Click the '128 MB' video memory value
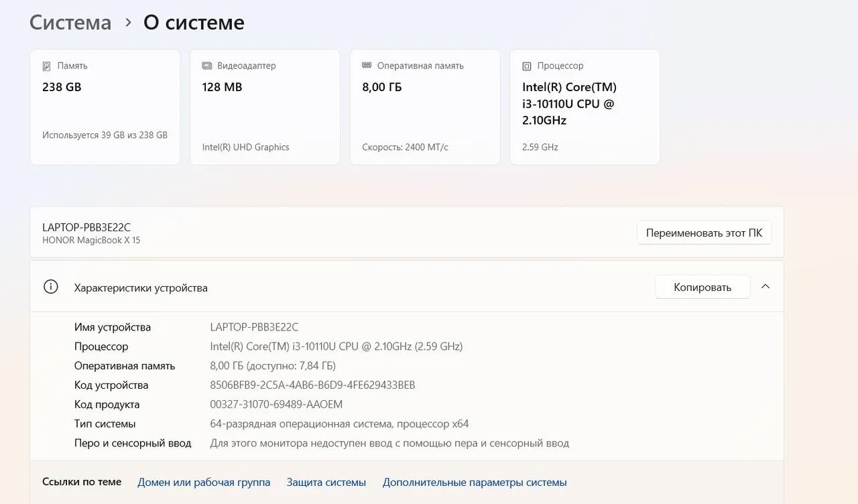The width and height of the screenshot is (858, 504). (x=222, y=87)
